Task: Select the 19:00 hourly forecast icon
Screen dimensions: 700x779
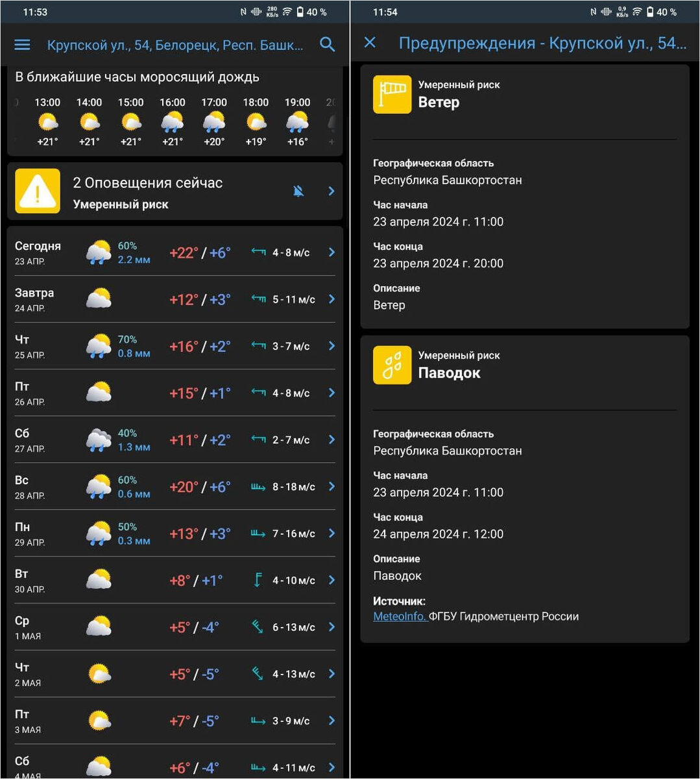Action: click(297, 122)
